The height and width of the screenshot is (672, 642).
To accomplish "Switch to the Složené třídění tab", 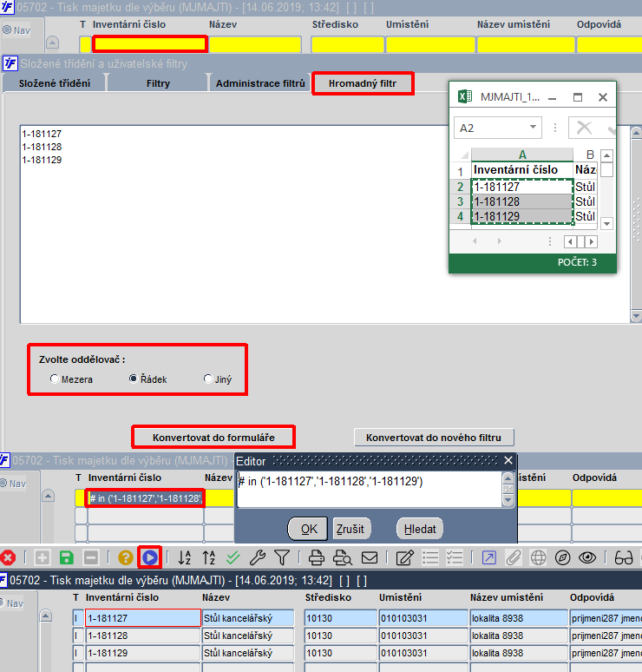I will 55,83.
